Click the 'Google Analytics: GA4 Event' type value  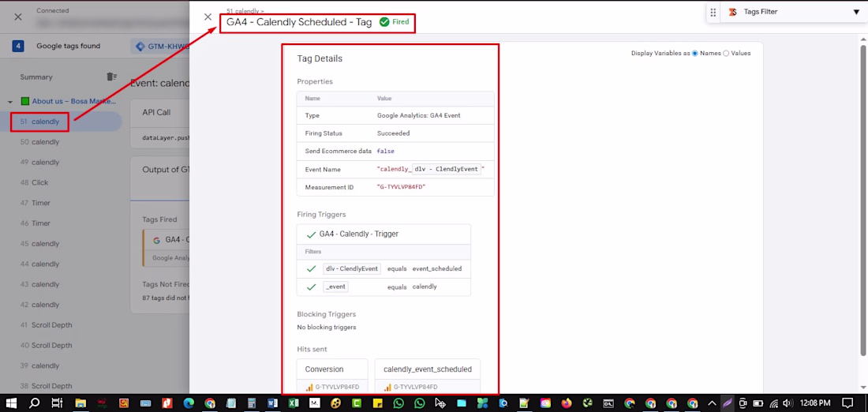(418, 116)
